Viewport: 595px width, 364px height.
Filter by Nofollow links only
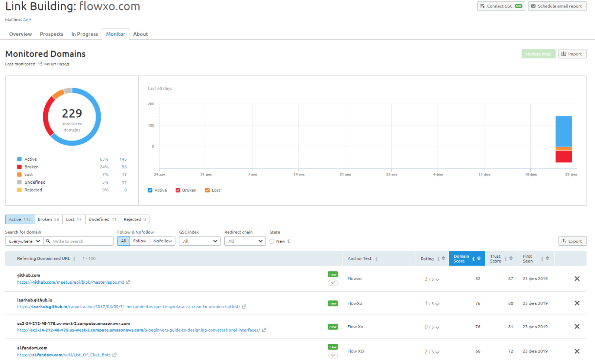[x=163, y=241]
